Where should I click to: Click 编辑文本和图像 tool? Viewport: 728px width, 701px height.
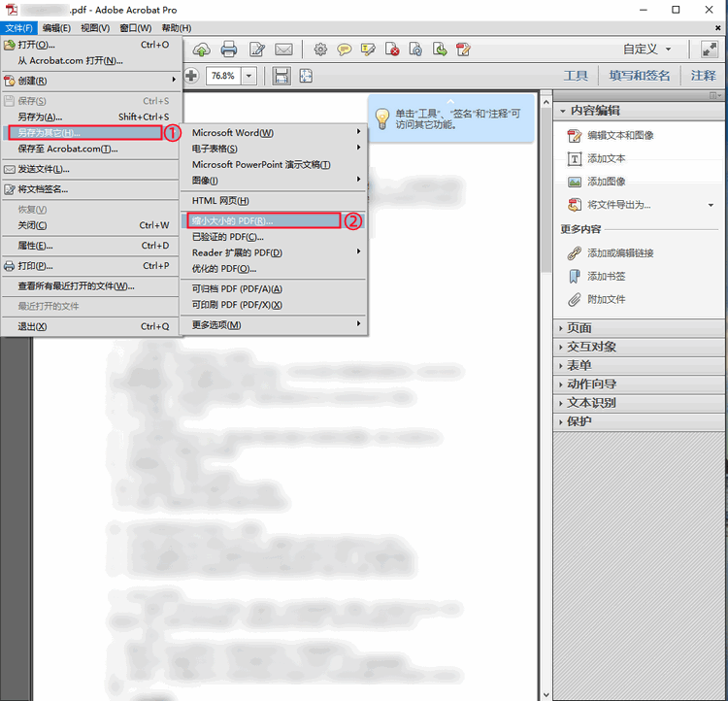611,135
